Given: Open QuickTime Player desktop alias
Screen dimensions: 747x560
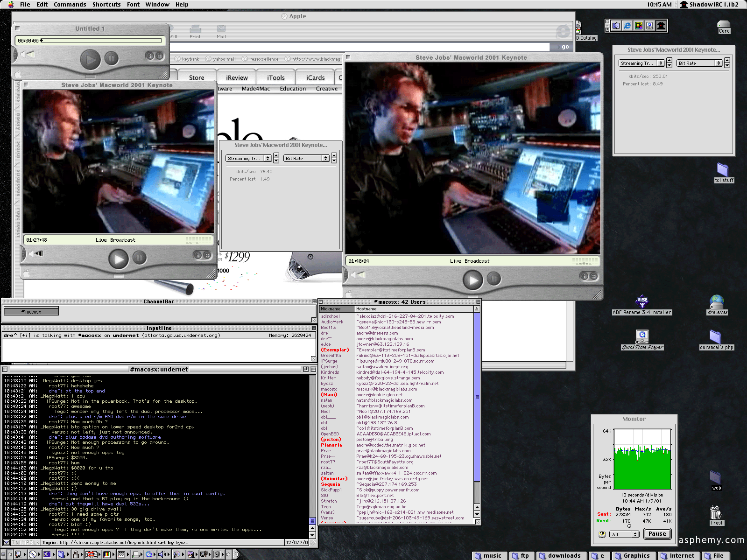Looking at the screenshot, I should pos(642,336).
